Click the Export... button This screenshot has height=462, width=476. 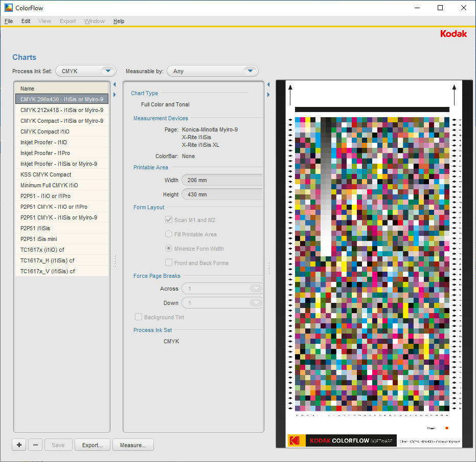tap(93, 445)
